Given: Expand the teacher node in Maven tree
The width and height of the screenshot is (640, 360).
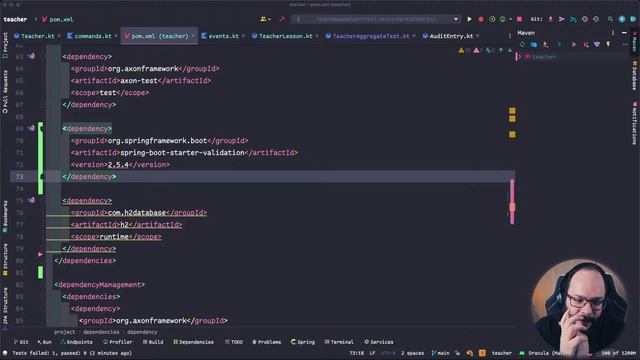Looking at the screenshot, I should (520, 57).
